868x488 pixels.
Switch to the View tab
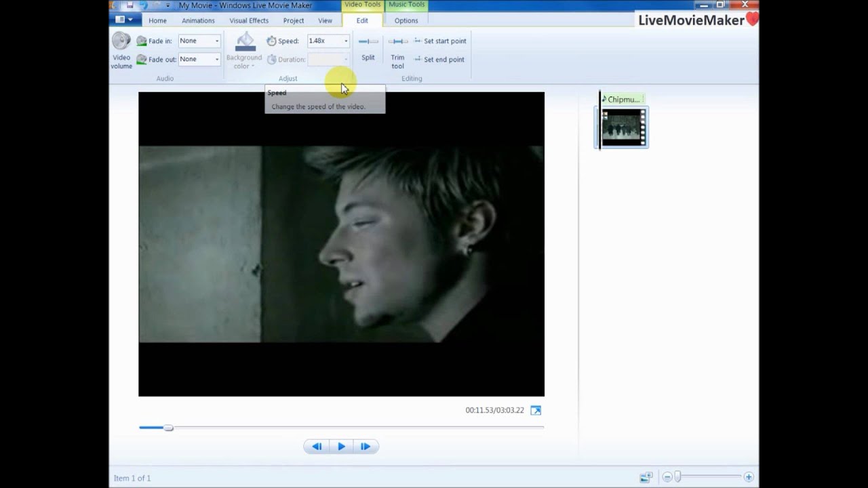[325, 20]
